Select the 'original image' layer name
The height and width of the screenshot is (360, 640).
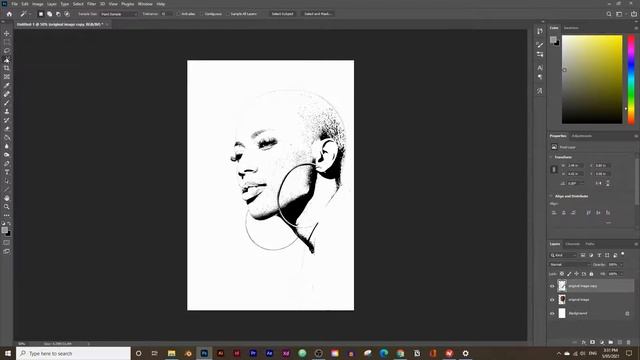pyautogui.click(x=578, y=300)
